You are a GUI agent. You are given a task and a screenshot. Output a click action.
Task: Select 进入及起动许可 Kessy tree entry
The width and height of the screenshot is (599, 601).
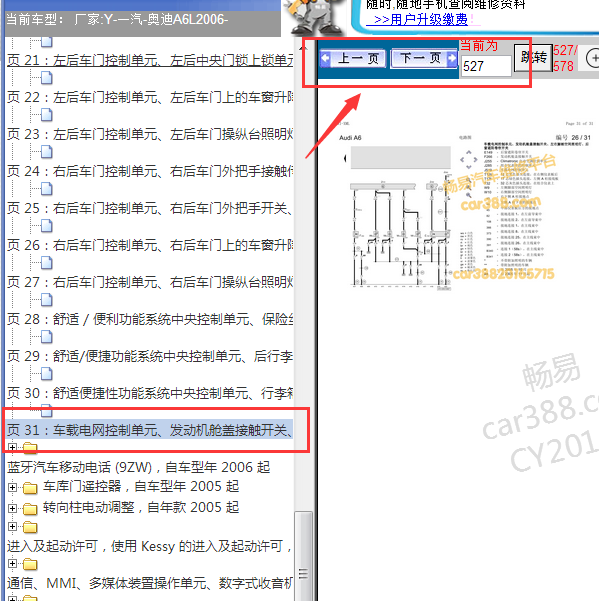click(x=149, y=546)
